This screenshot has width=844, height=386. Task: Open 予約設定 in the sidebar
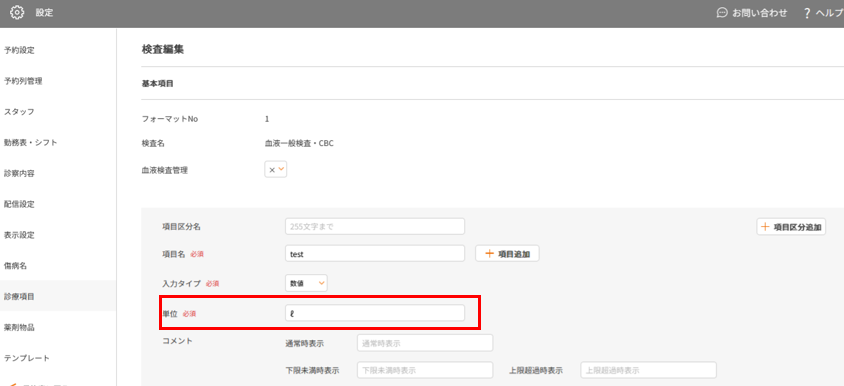pos(19,51)
